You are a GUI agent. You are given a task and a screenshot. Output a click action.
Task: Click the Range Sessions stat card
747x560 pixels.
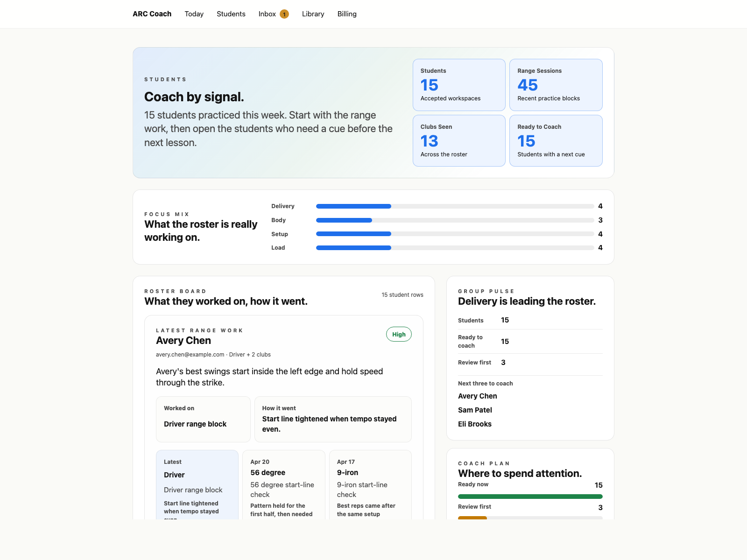tap(556, 84)
